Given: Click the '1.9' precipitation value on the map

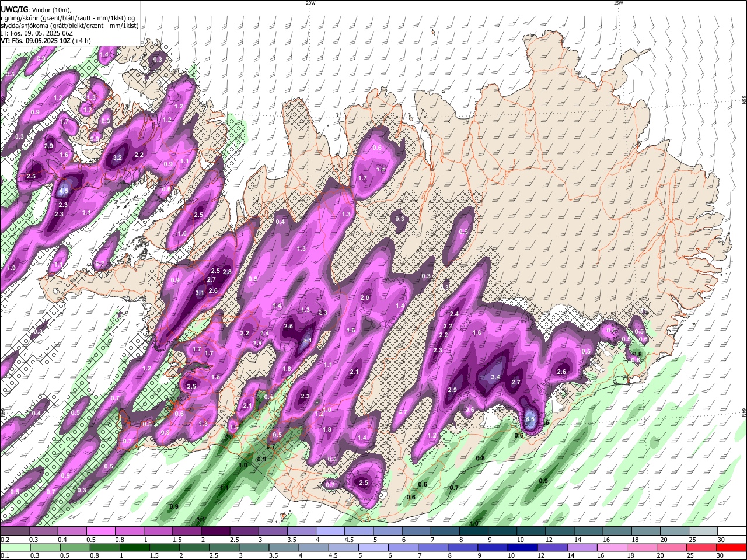Looking at the screenshot, I should pyautogui.click(x=11, y=268).
